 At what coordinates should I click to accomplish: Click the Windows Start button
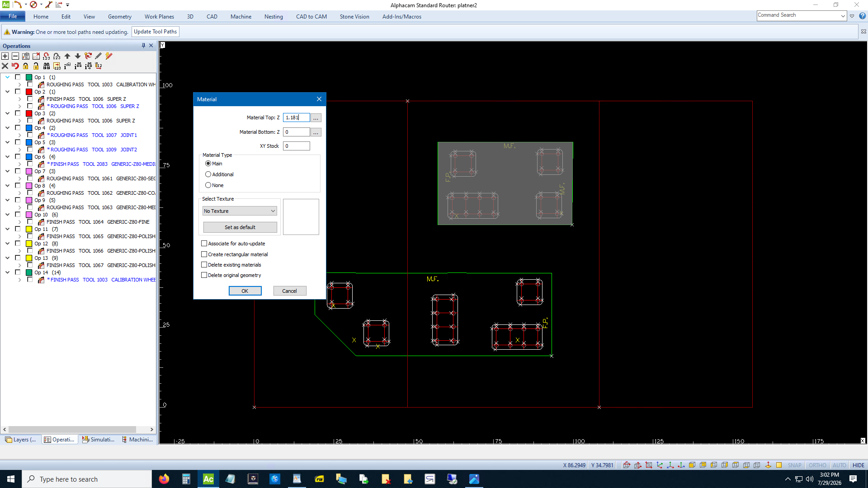(x=11, y=479)
